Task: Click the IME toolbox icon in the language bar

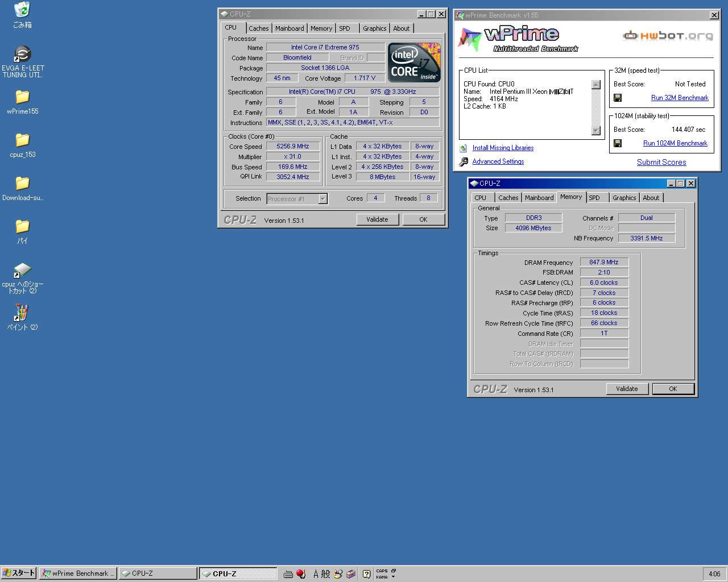Action: [351, 574]
